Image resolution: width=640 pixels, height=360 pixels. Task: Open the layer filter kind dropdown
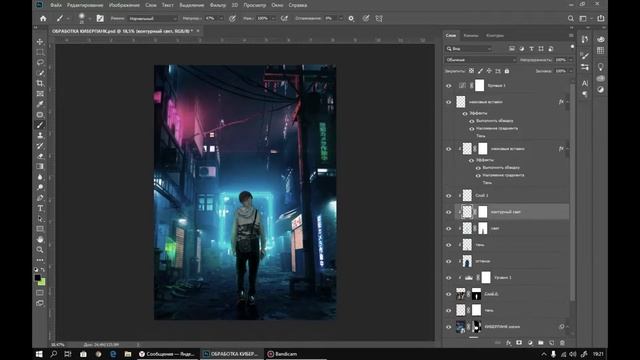469,49
